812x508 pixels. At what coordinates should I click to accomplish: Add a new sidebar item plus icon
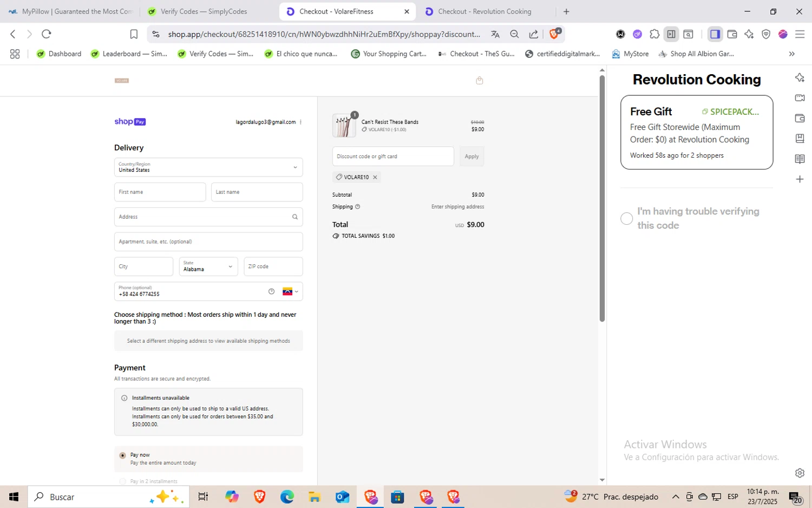coord(800,179)
